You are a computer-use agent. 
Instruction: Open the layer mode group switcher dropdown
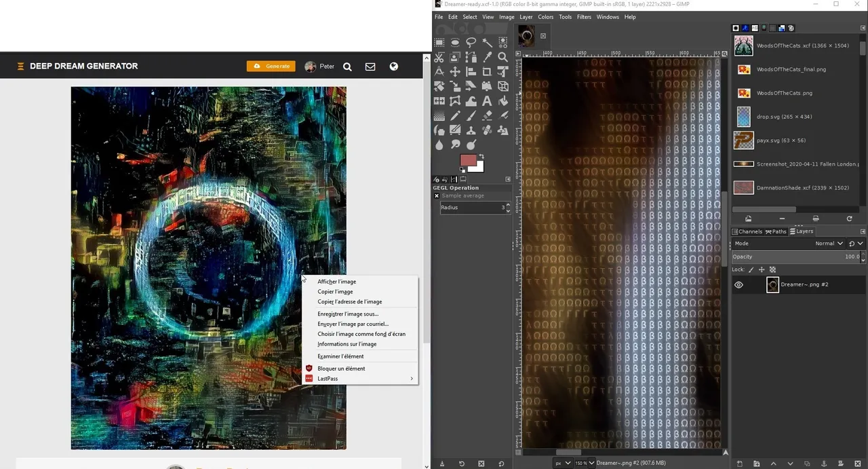tap(856, 243)
